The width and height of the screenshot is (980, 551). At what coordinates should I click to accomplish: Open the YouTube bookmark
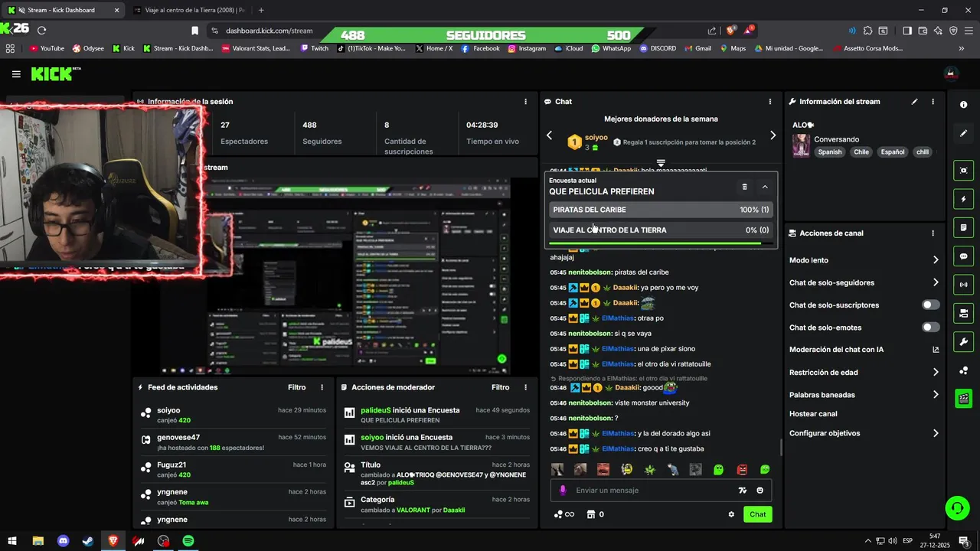[x=46, y=48]
